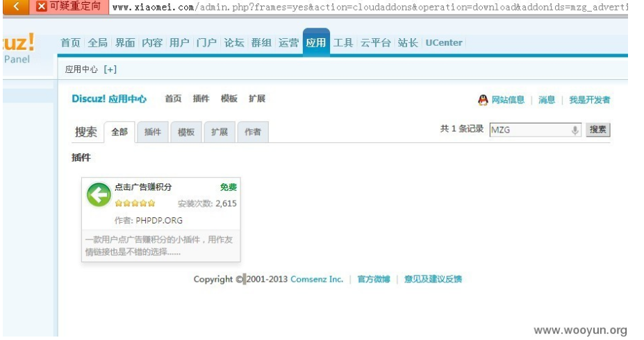Select the 全部 search tab
Screen dimensions: 644x340
(x=119, y=132)
